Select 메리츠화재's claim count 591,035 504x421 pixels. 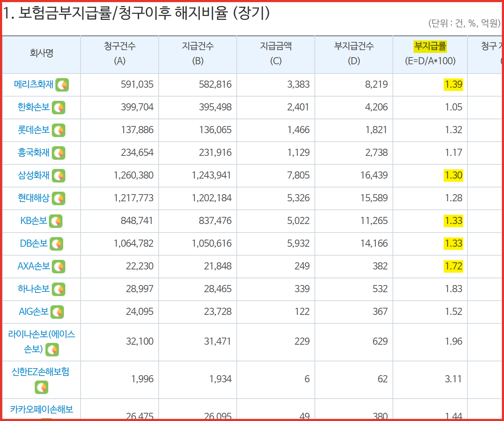click(x=137, y=84)
